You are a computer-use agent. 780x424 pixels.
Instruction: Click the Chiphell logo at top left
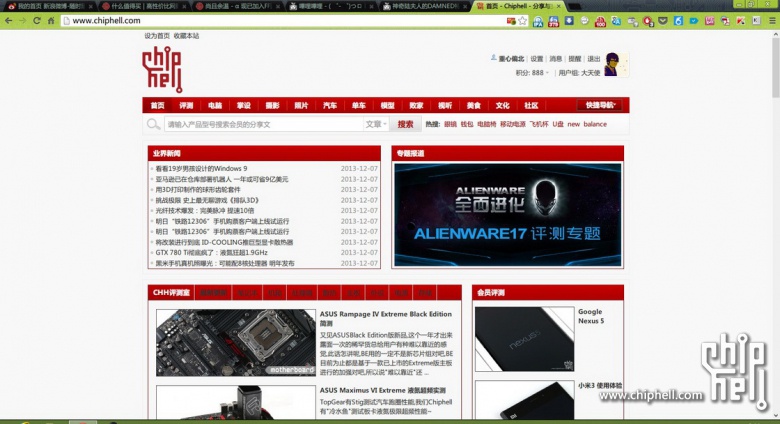tap(162, 70)
